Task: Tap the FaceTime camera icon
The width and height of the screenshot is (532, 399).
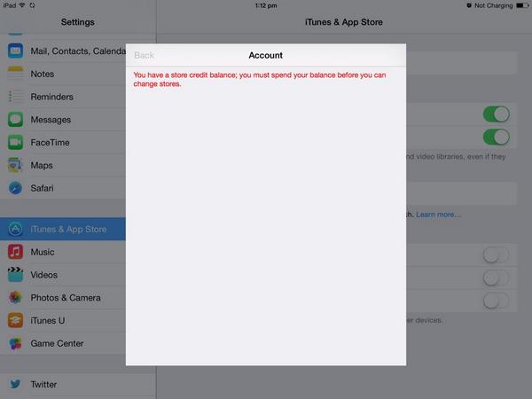Action: pos(15,142)
